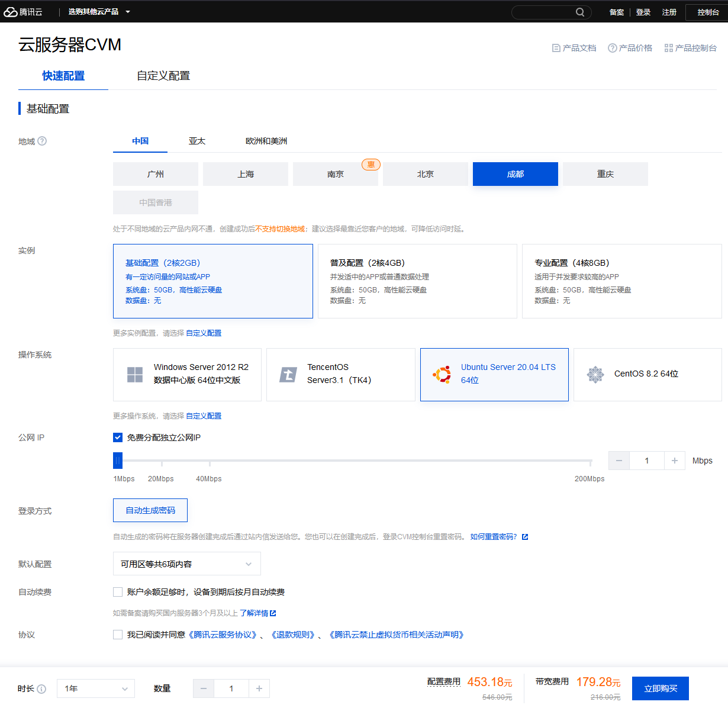The image size is (728, 708).
Task: Choose 南京 region
Action: point(336,174)
